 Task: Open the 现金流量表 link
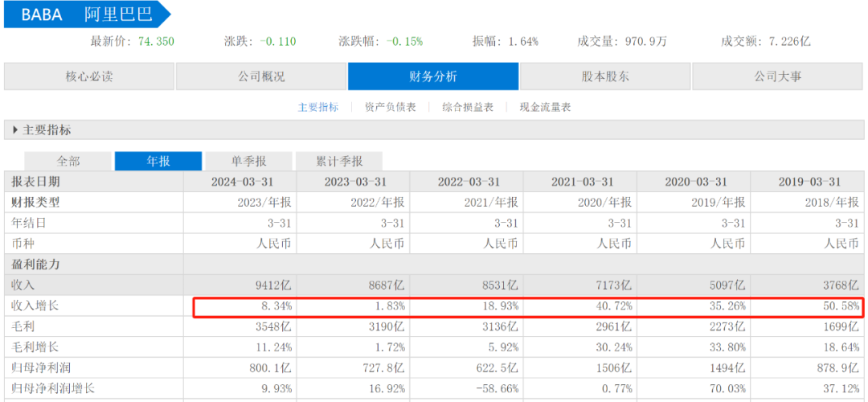coord(545,108)
